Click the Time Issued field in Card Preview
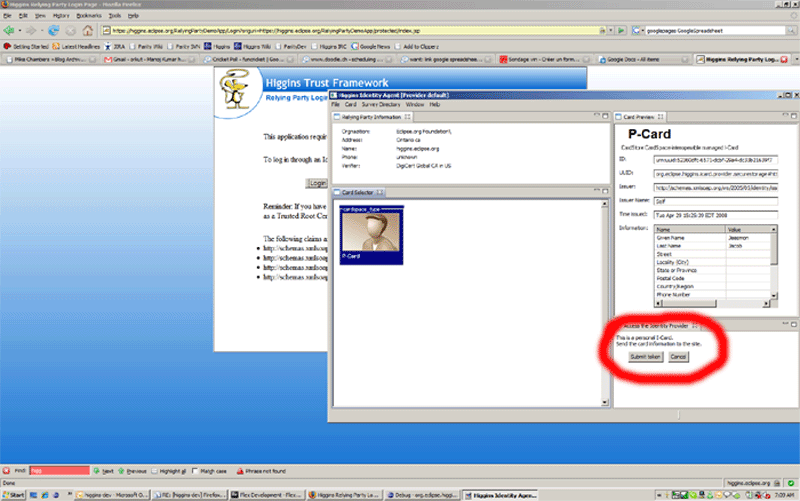 coord(715,215)
